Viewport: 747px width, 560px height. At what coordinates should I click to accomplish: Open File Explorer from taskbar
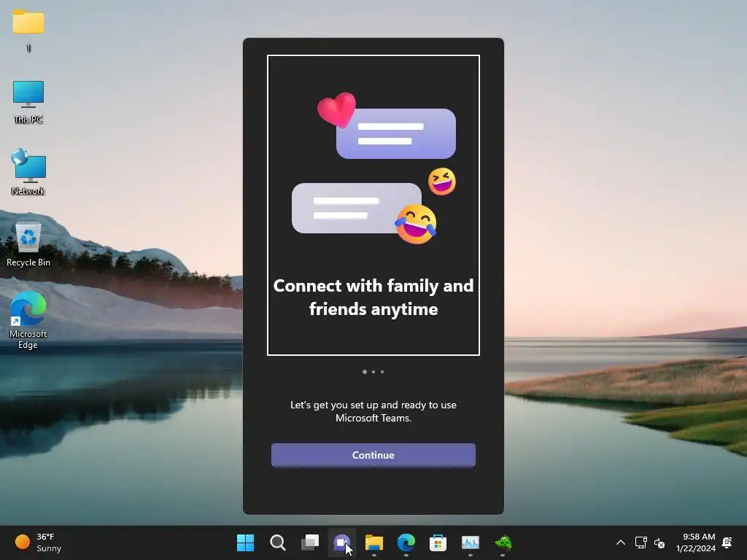pyautogui.click(x=374, y=542)
